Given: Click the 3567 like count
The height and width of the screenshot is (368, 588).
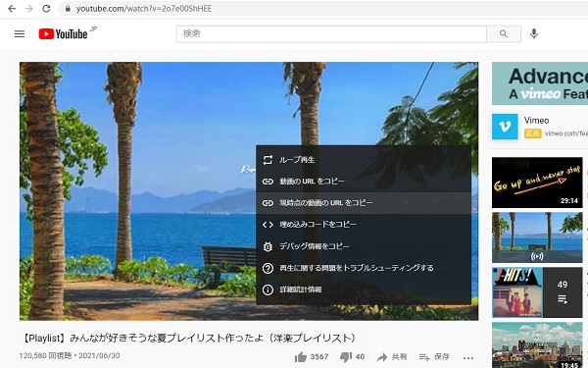Looking at the screenshot, I should [319, 357].
